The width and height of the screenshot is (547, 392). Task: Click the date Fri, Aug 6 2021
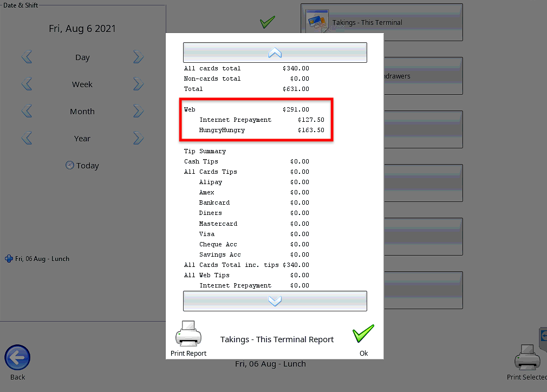[82, 29]
